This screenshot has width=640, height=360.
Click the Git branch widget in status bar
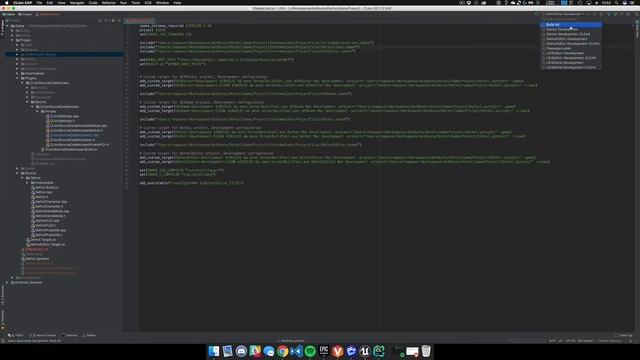[586, 341]
